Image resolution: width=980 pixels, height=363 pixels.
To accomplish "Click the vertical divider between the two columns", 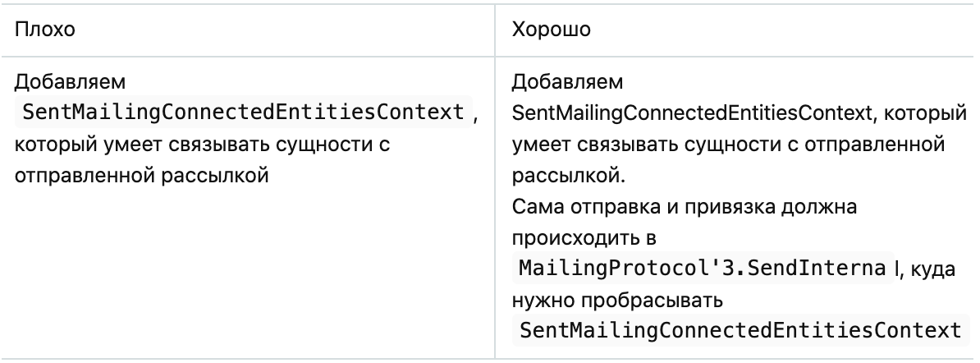I will point(495,205).
